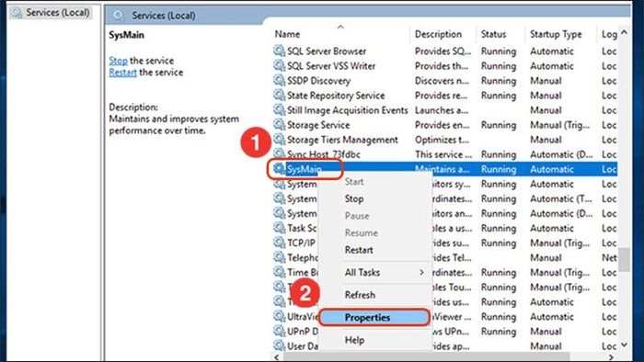644x362 pixels.
Task: Select the SQL Server VSS Writer gear icon
Action: 280,65
